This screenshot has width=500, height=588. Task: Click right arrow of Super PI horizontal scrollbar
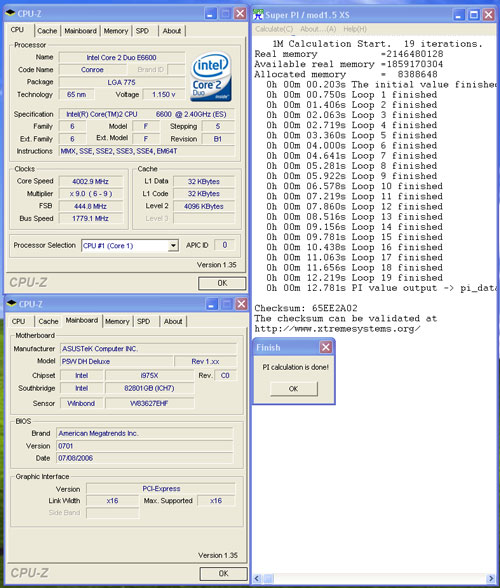point(491,579)
